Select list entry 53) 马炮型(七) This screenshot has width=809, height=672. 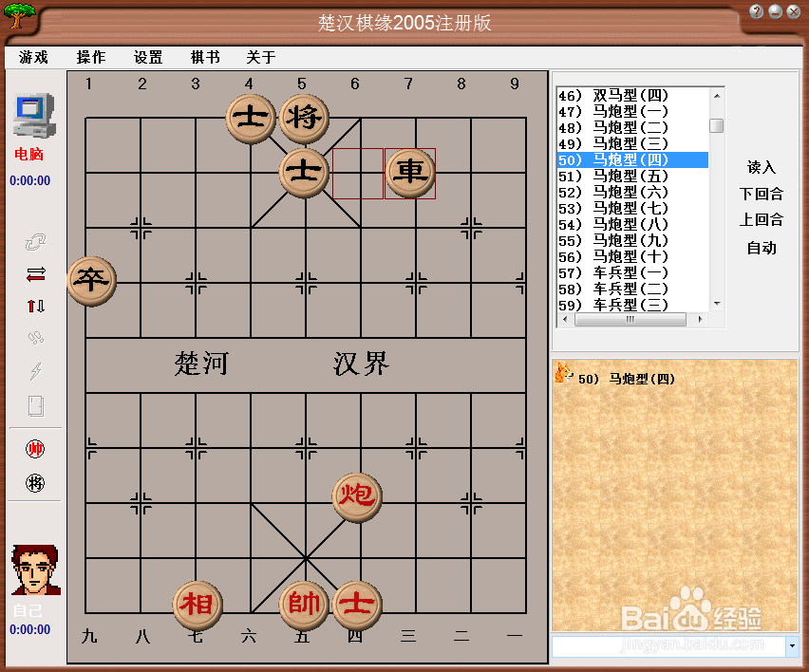632,209
